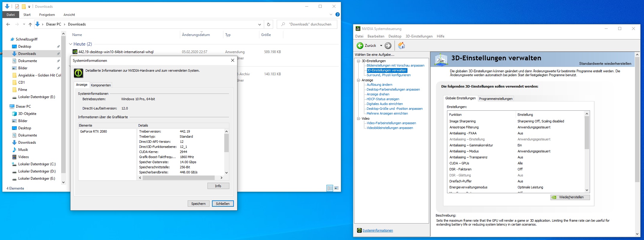The height and width of the screenshot is (240, 644).
Task: Click the Dieser PC monitor icon
Action: point(12,106)
